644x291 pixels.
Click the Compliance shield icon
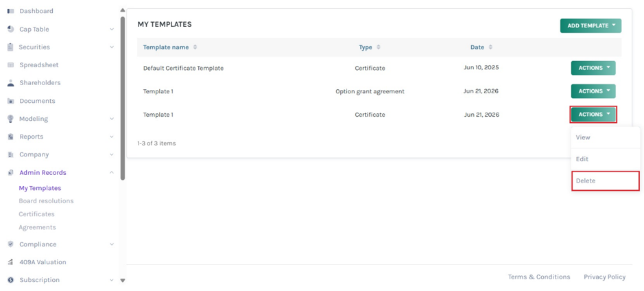tap(11, 244)
